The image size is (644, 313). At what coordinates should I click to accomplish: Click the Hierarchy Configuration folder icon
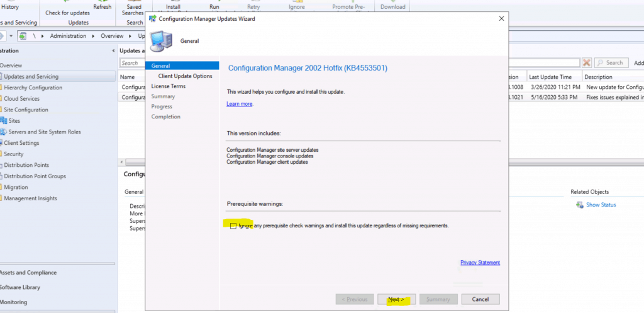coord(1,88)
